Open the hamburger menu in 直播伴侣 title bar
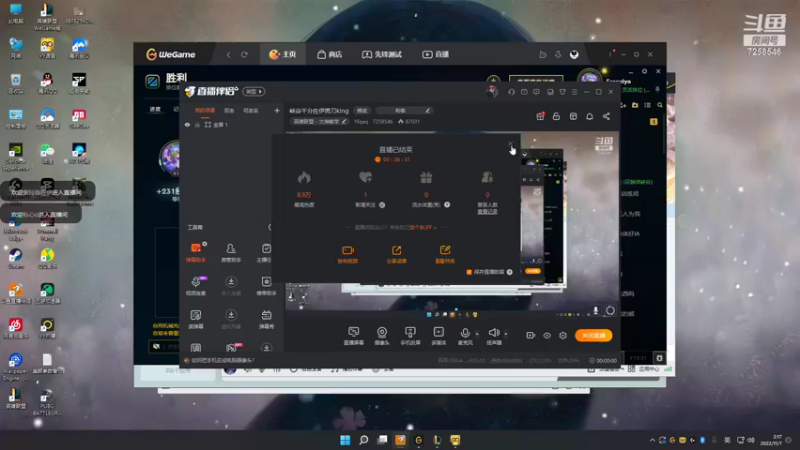The height and width of the screenshot is (450, 800). [574, 92]
